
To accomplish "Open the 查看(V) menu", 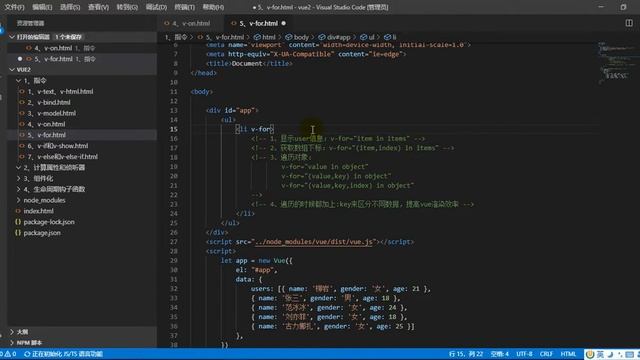I will pos(98,7).
